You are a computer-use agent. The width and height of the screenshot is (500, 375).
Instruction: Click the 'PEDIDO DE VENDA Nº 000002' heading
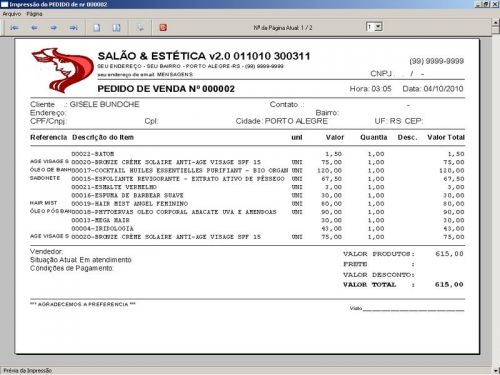[x=166, y=89]
